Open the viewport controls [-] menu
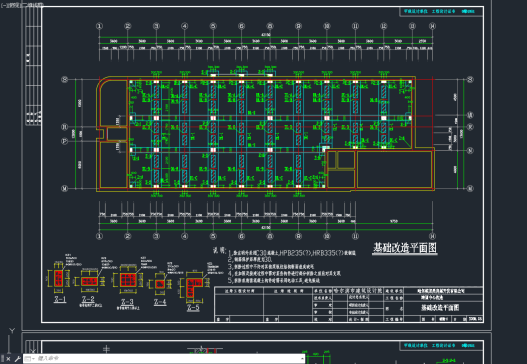 tap(3, 5)
